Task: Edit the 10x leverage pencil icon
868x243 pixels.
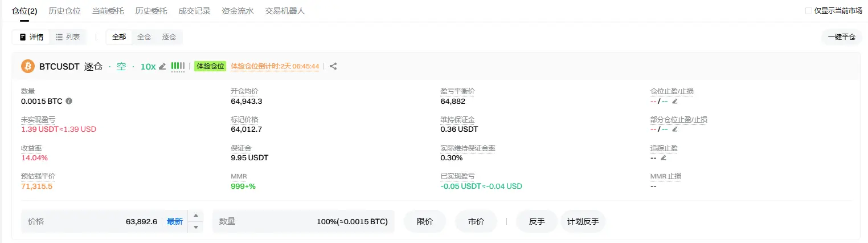Action: [162, 66]
